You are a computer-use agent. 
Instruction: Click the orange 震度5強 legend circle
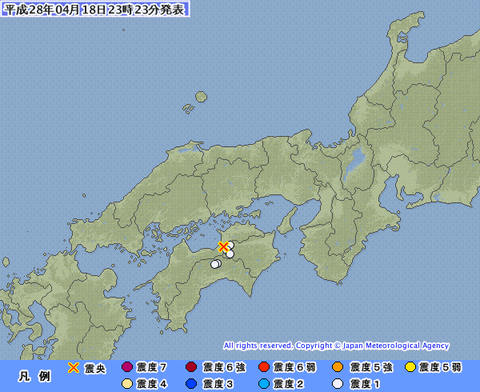(338, 367)
